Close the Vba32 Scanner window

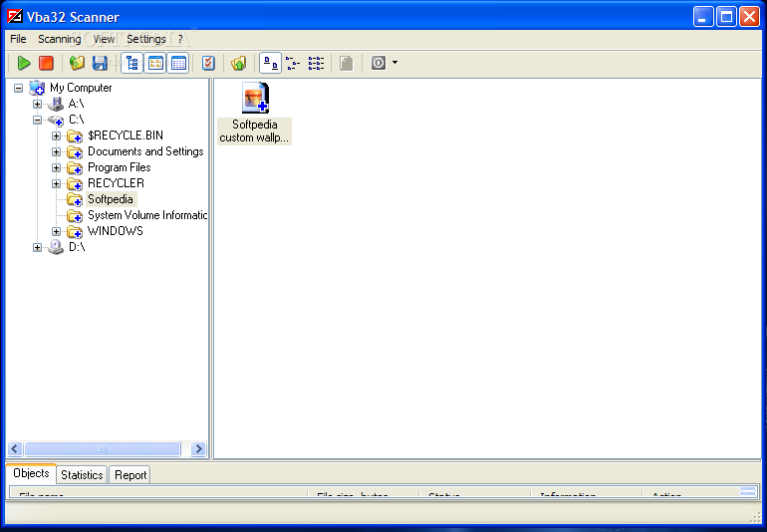tap(749, 17)
